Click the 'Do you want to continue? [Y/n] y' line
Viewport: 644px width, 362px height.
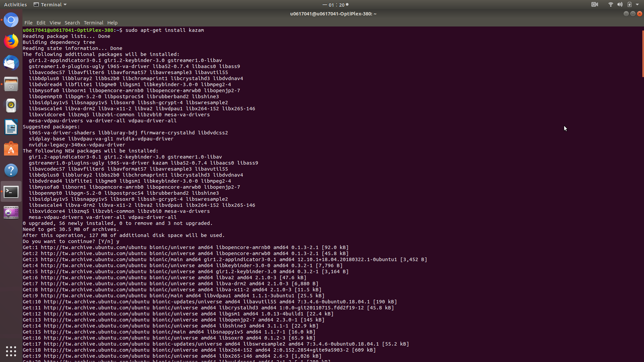click(71, 241)
